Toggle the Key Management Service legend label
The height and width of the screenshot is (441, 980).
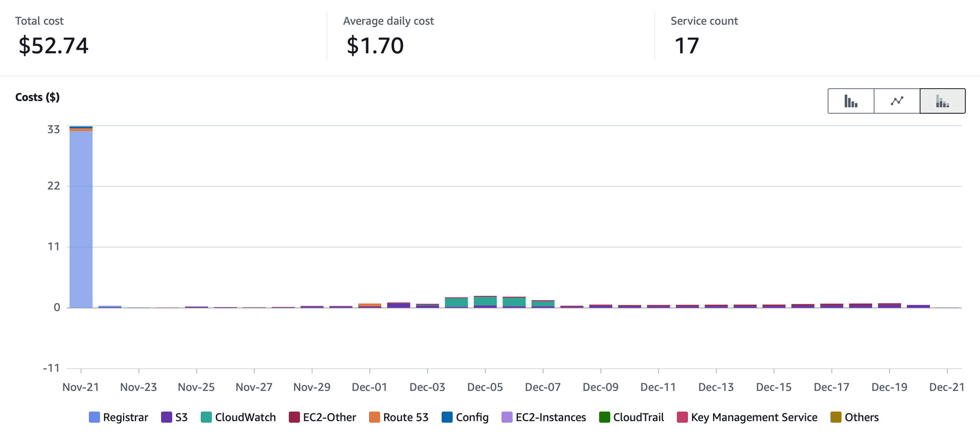tap(754, 417)
